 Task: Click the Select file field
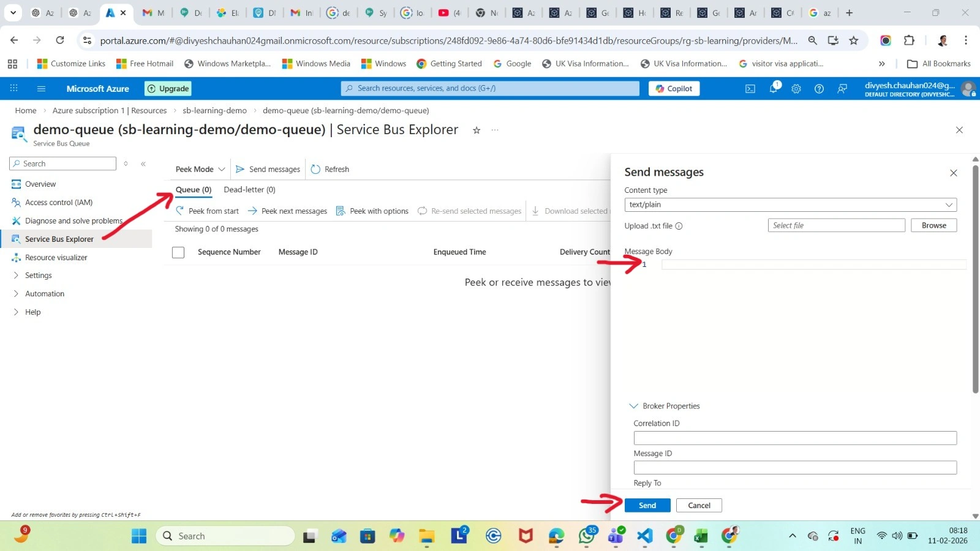click(x=837, y=226)
